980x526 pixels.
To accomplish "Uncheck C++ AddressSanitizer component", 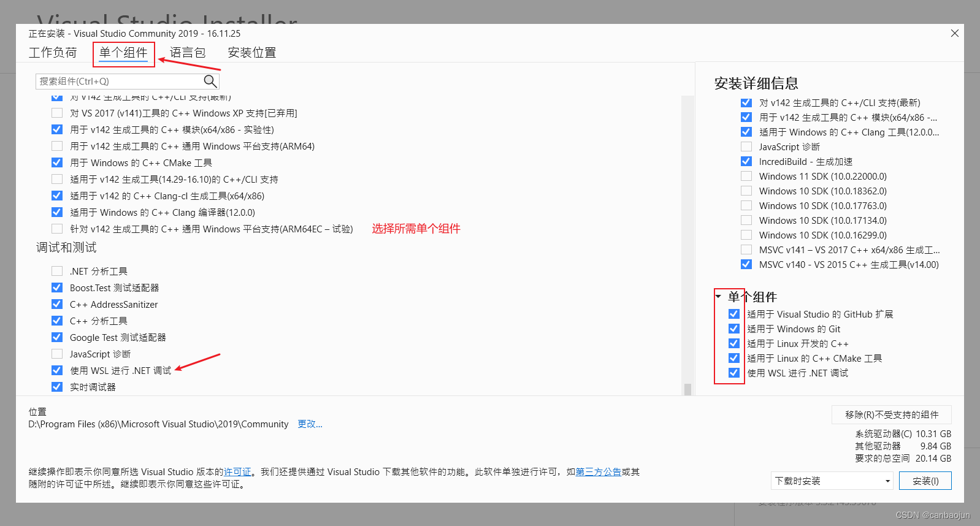I will 57,304.
